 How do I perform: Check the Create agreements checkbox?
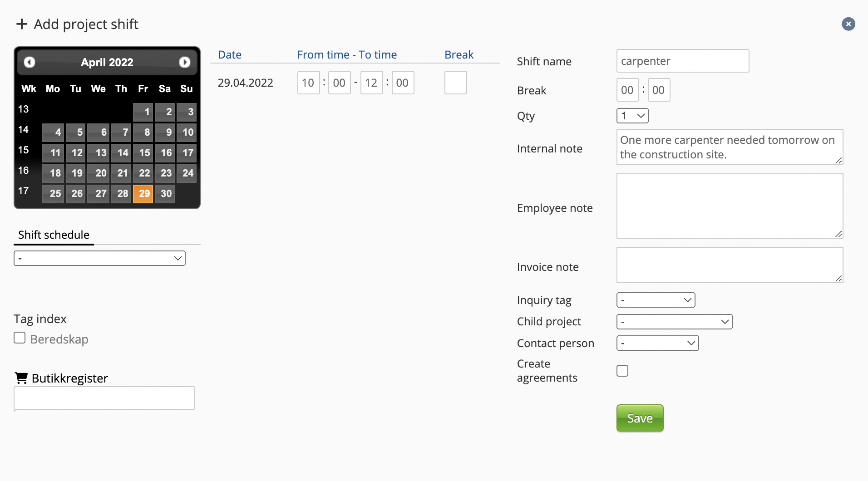(622, 371)
